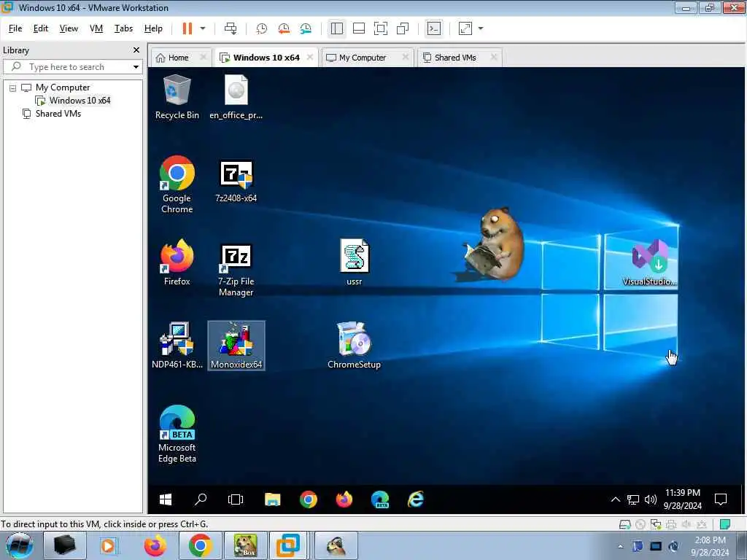Open the Tabs menu
The image size is (747, 560).
[123, 28]
